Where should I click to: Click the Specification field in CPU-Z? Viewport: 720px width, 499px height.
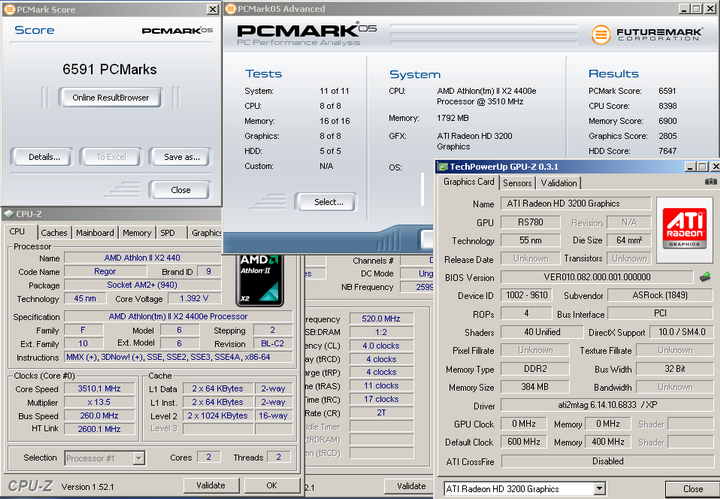click(x=178, y=316)
